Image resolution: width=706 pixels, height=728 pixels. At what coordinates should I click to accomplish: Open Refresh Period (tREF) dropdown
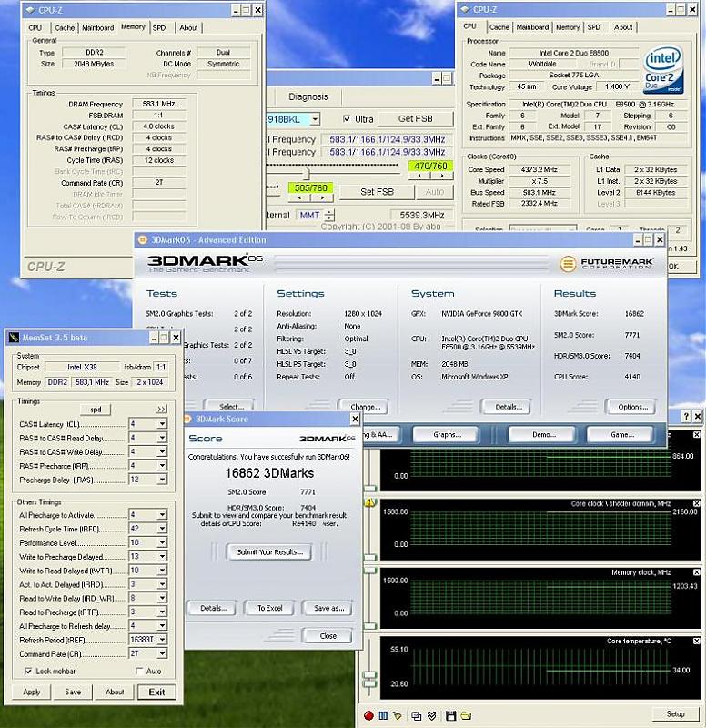click(x=162, y=640)
